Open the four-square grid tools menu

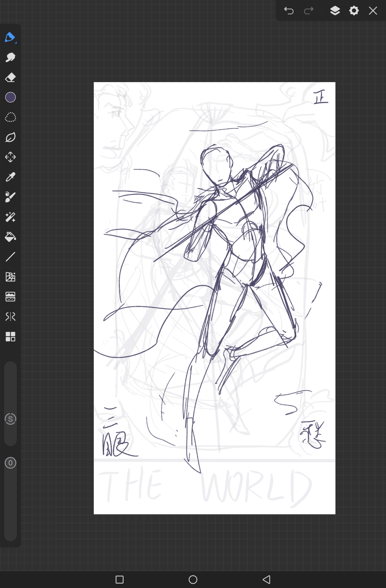point(10,336)
